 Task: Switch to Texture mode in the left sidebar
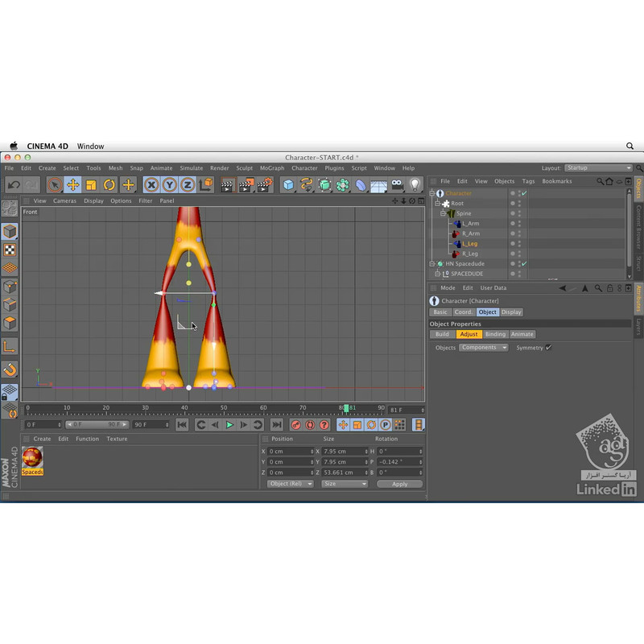10,250
